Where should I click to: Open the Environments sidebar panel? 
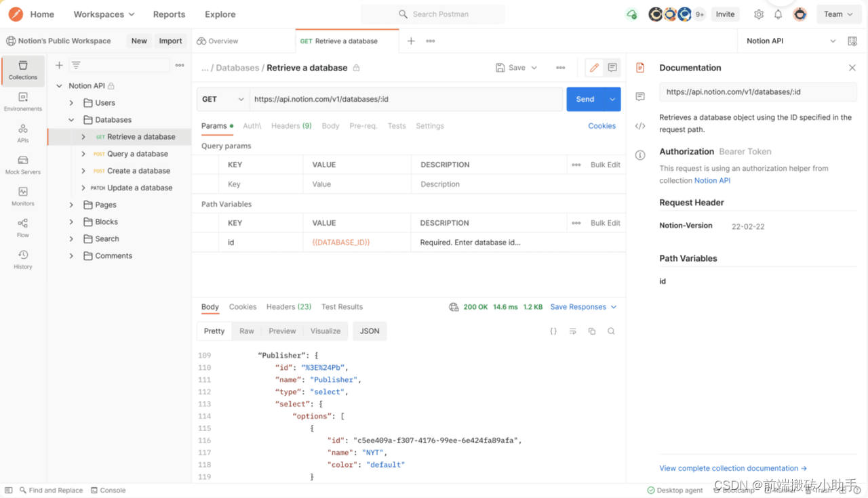23,102
